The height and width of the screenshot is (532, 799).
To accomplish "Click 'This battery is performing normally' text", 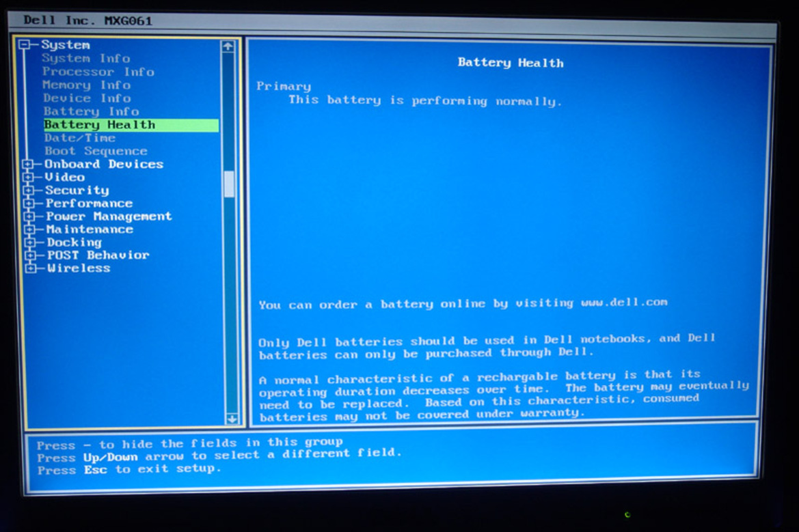I will [425, 100].
